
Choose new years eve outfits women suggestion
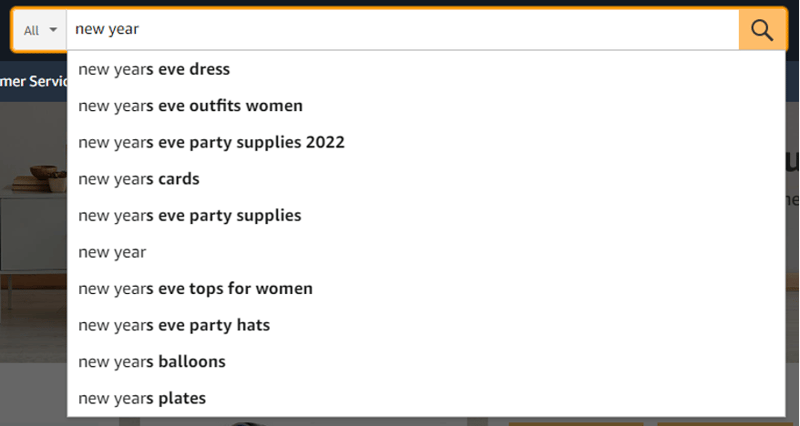(x=426, y=106)
